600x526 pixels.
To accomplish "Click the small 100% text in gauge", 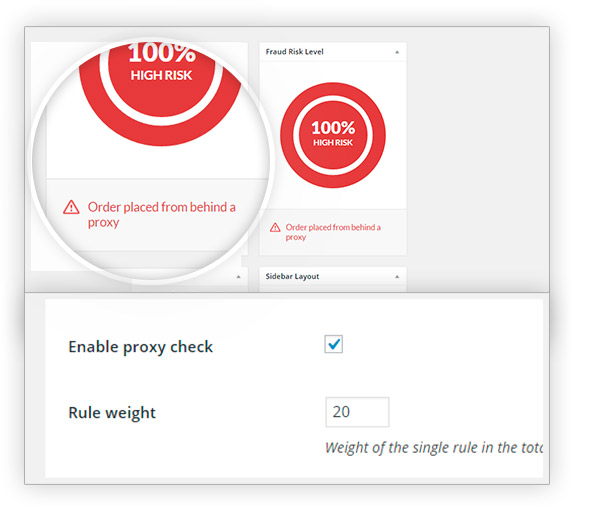I will point(333,128).
